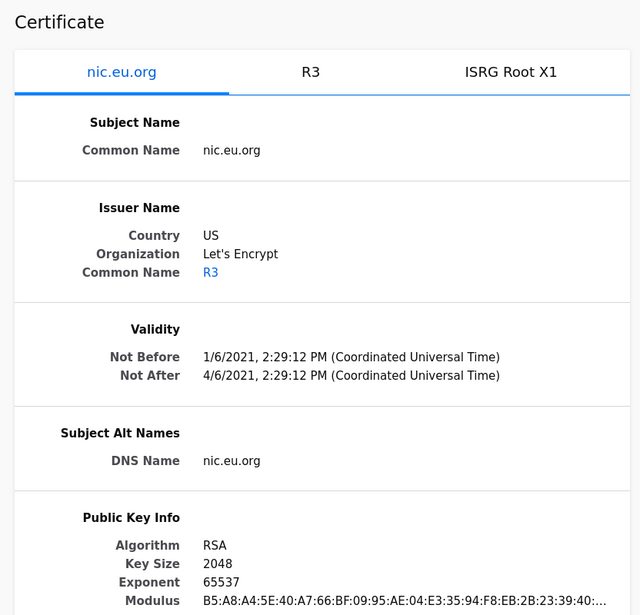
Task: Click the Certificate page heading
Action: pos(60,22)
